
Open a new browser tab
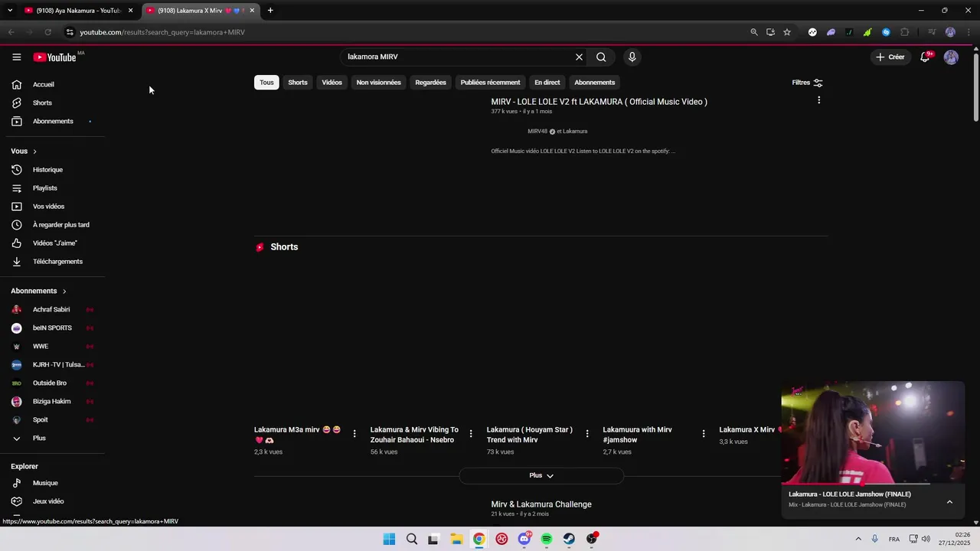tap(270, 11)
